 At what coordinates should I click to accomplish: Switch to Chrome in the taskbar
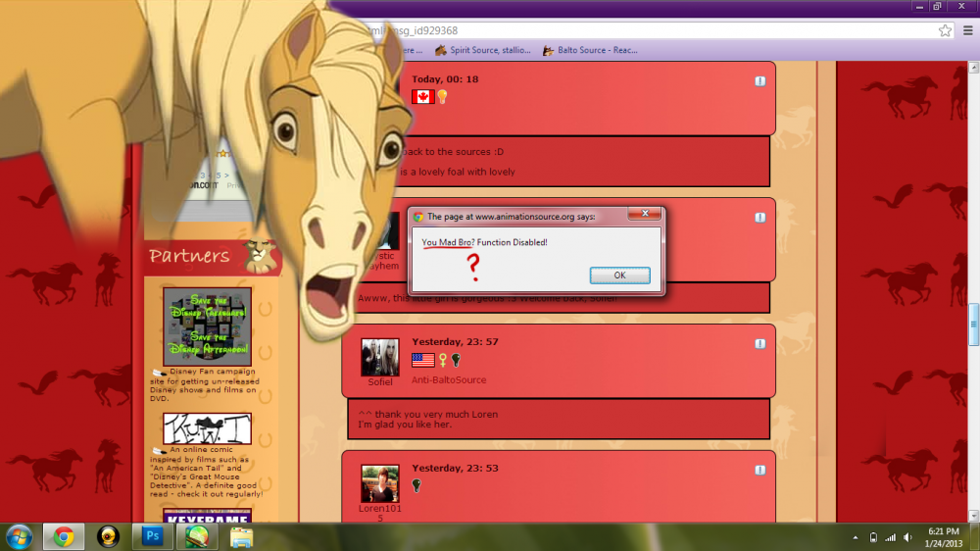(x=63, y=536)
